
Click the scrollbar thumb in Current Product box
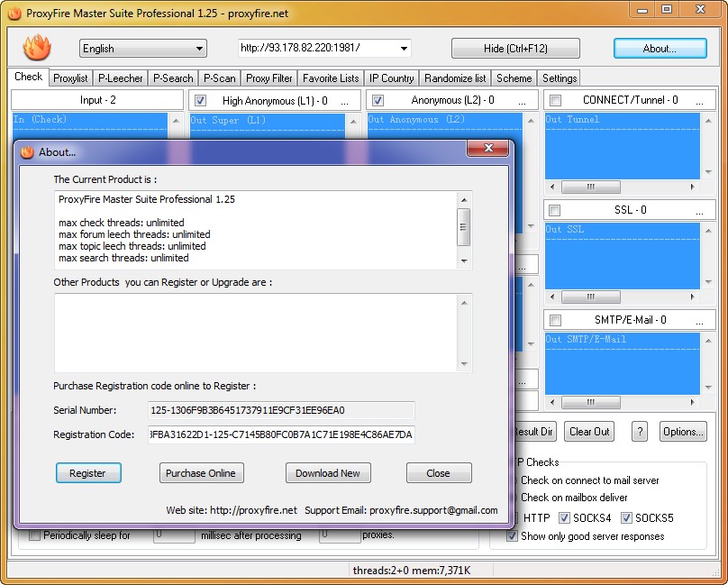[463, 227]
